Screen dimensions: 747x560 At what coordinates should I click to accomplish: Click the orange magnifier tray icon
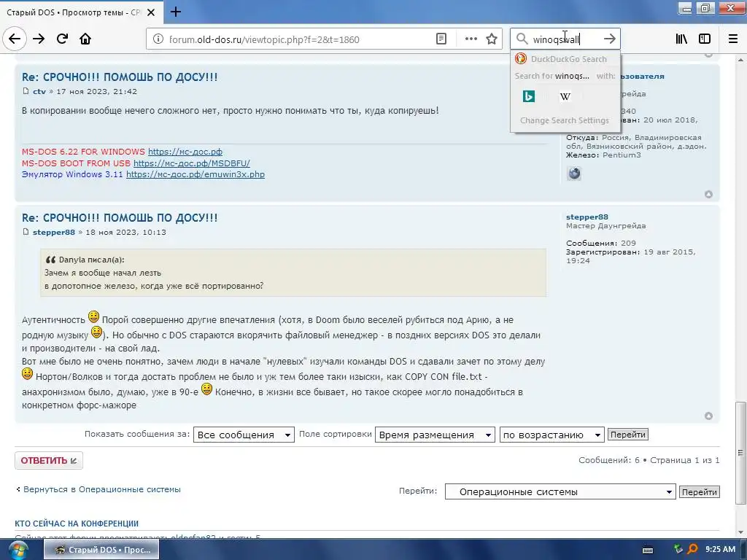(x=693, y=550)
